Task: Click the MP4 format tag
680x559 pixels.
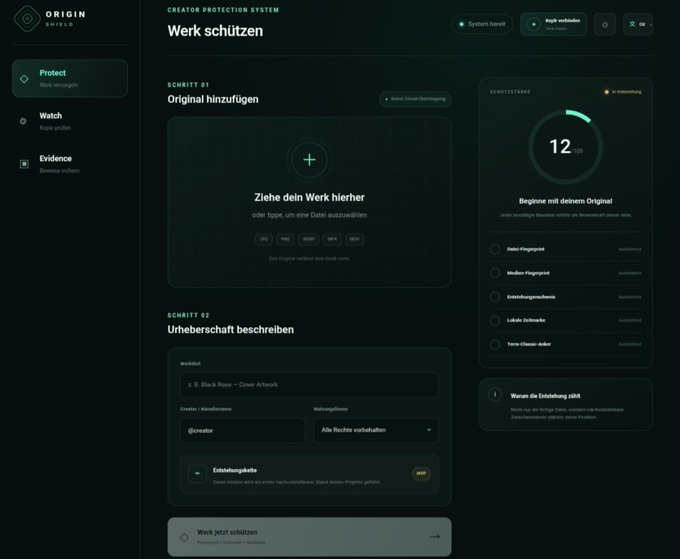Action: [332, 239]
